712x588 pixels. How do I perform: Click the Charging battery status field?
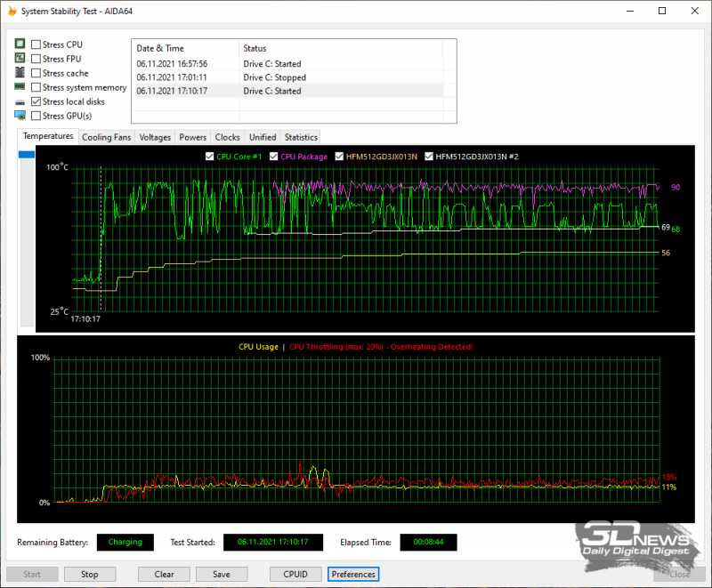point(125,542)
